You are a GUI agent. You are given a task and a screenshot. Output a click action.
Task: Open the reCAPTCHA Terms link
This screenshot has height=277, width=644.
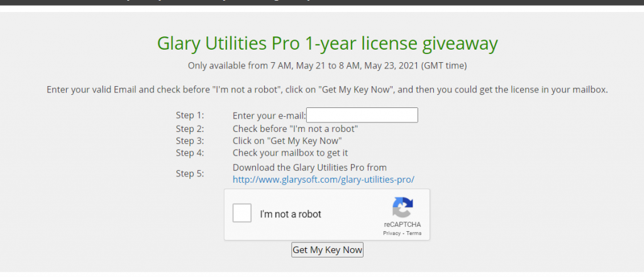pos(414,233)
